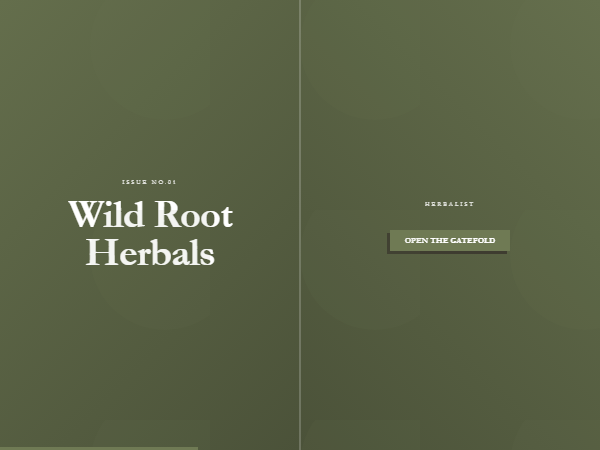Click the Open the Gatefold button

(450, 240)
